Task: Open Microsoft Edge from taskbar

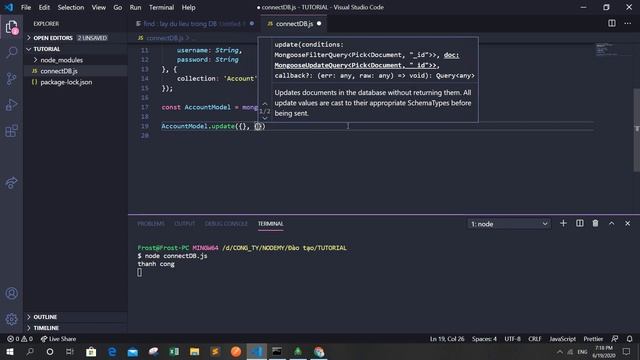Action: click(x=112, y=351)
